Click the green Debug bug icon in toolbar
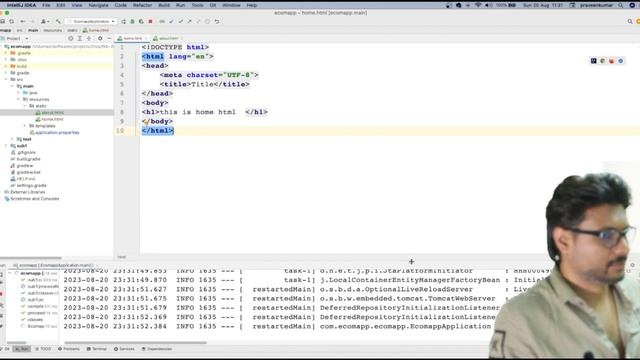This screenshot has width=640, height=360. [132, 21]
